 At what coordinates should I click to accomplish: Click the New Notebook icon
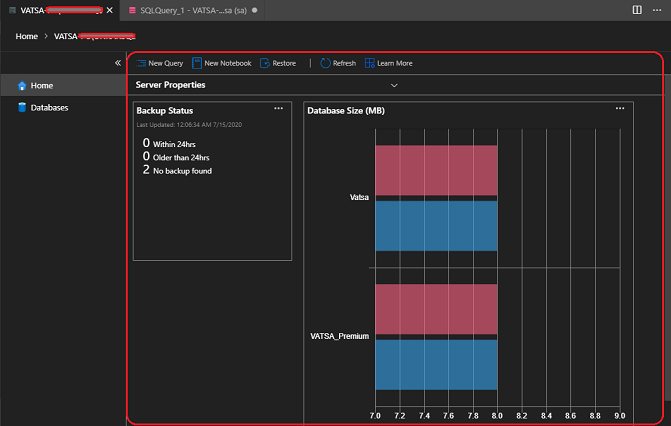click(197, 63)
